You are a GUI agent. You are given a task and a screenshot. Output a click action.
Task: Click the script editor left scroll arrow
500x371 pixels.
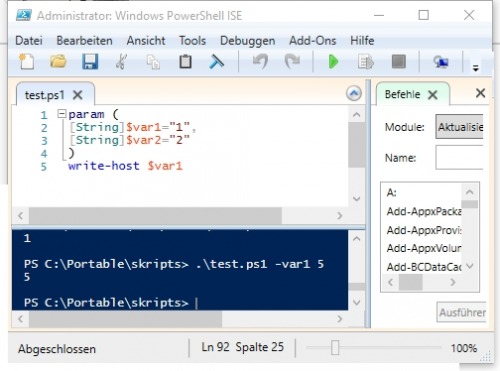21,216
